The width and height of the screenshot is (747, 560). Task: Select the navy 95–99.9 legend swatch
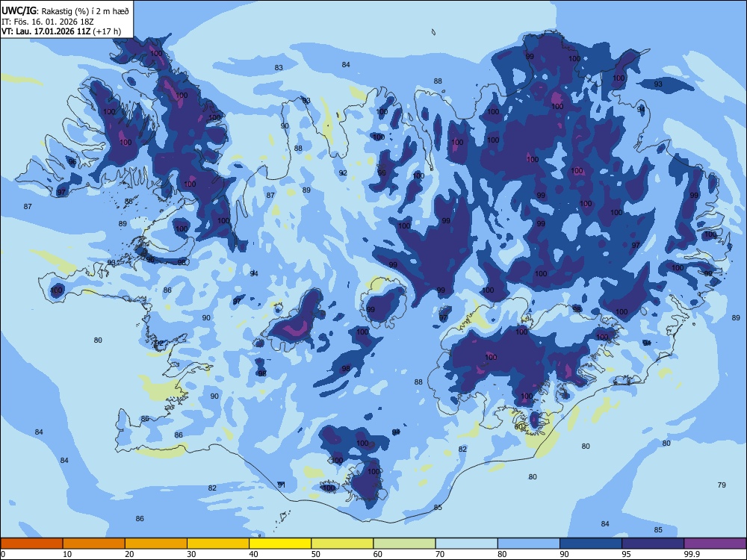[x=653, y=544]
